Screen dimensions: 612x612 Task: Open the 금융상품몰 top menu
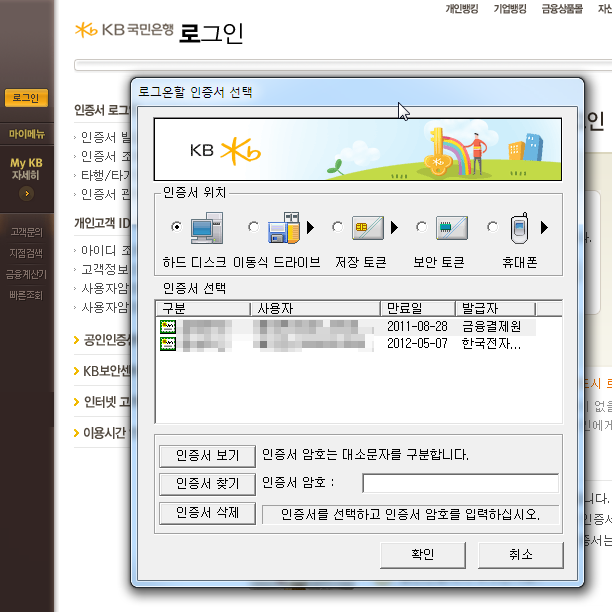point(562,9)
